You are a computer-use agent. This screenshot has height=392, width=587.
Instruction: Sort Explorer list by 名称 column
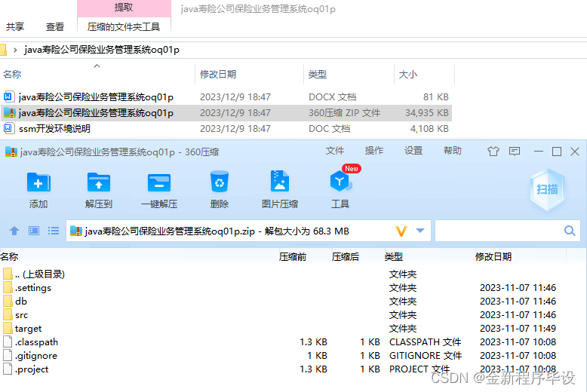tap(12, 75)
